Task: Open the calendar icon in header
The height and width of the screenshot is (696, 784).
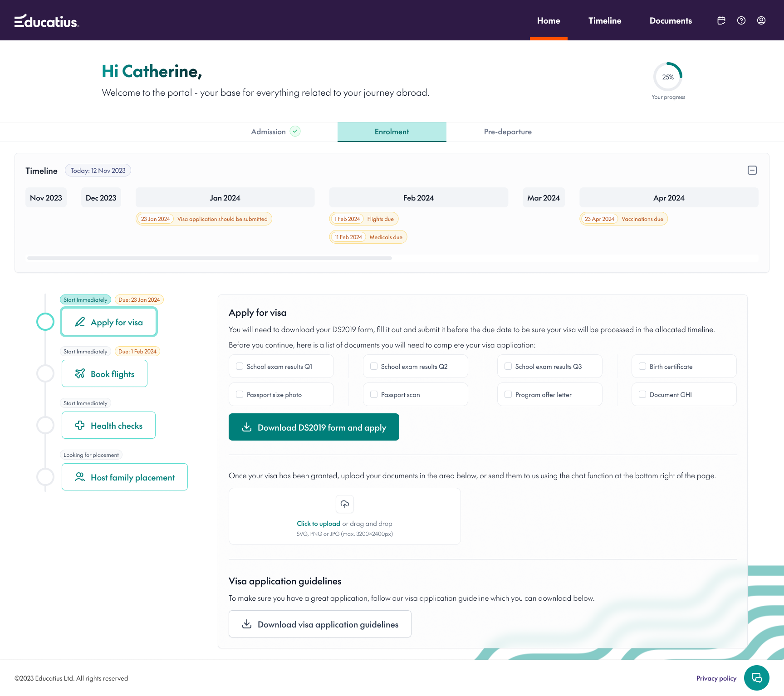Action: coord(721,20)
